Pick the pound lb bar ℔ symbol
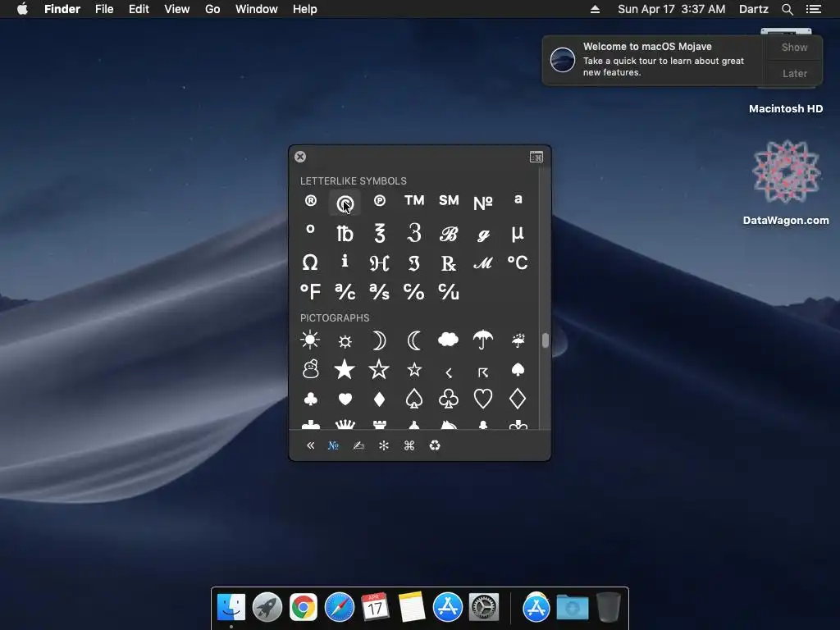Screen dimensions: 840x630 345,234
